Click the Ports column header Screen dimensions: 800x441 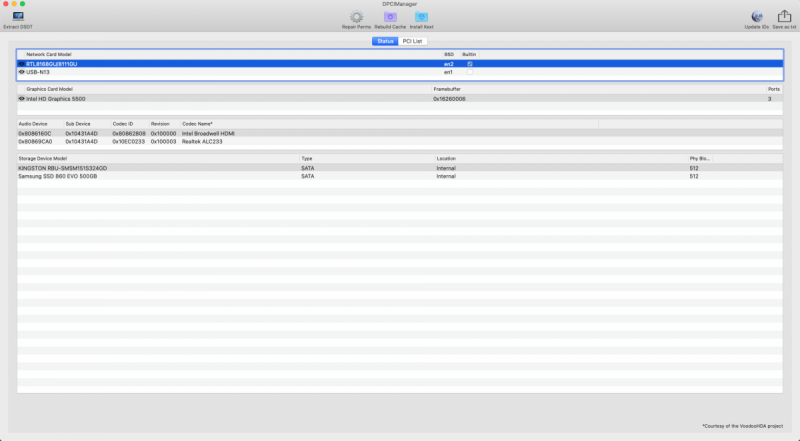point(774,89)
